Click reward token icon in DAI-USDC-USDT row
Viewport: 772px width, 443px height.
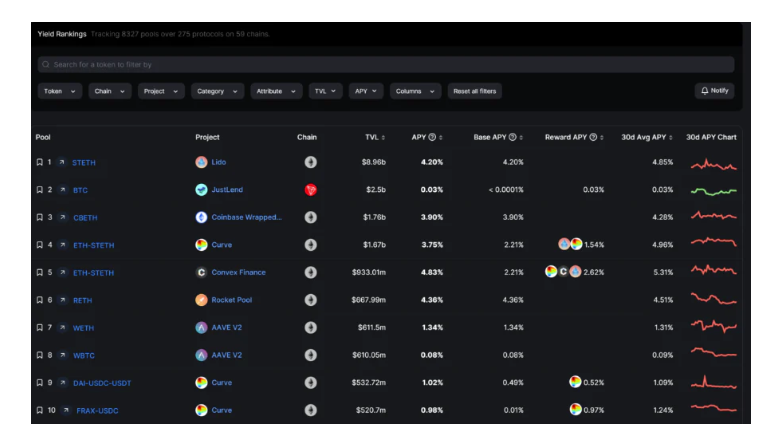tap(576, 381)
